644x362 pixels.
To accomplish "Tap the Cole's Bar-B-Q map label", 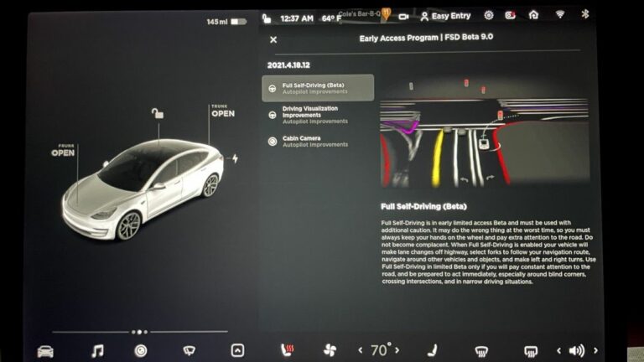I will (360, 13).
